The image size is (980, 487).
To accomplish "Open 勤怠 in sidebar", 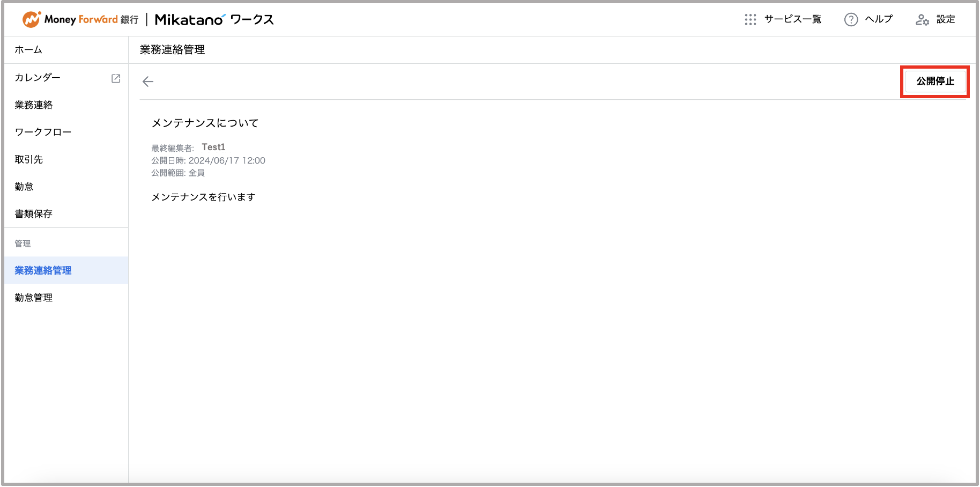I will [x=66, y=187].
